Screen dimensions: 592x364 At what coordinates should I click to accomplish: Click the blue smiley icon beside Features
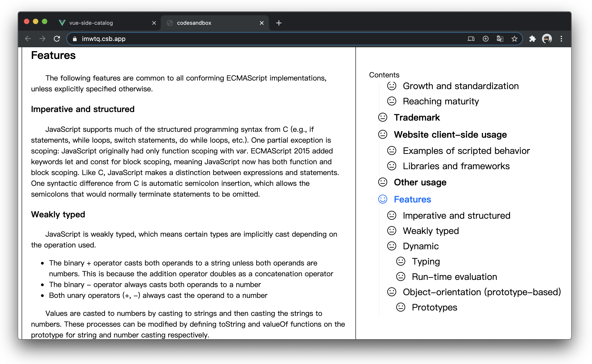click(383, 199)
